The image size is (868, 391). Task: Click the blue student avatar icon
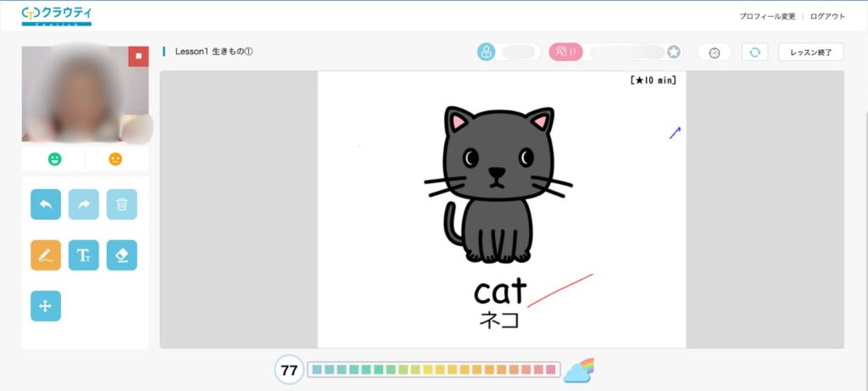click(x=486, y=53)
